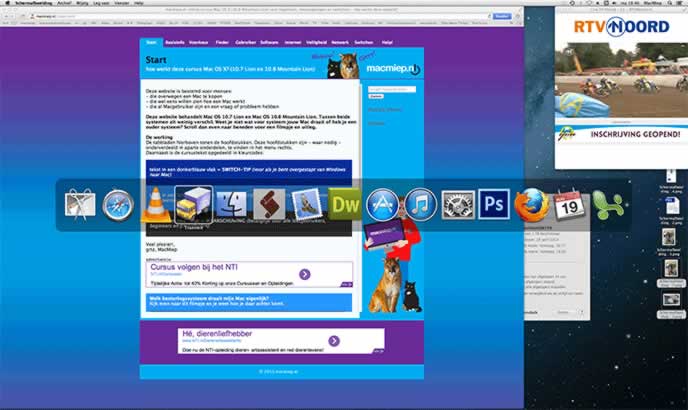Select Calendar icon showing 19

point(570,205)
